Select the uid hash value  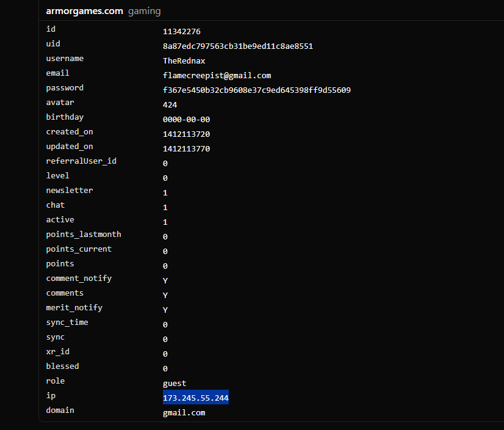coord(238,46)
